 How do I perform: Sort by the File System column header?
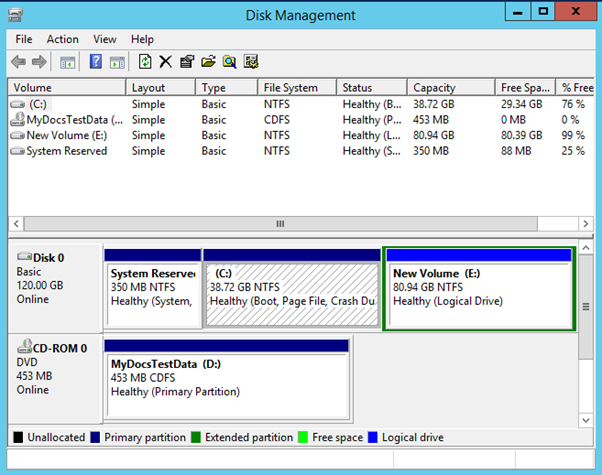coord(297,88)
